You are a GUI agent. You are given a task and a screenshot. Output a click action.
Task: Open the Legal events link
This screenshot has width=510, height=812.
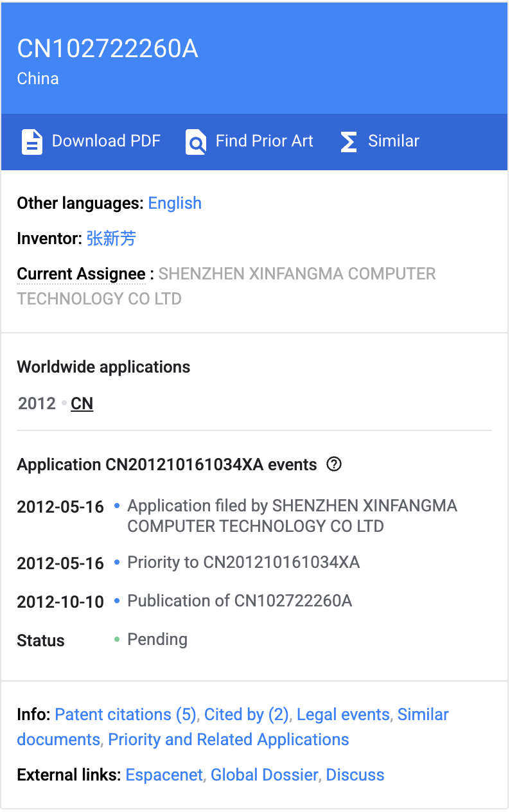pyautogui.click(x=343, y=714)
